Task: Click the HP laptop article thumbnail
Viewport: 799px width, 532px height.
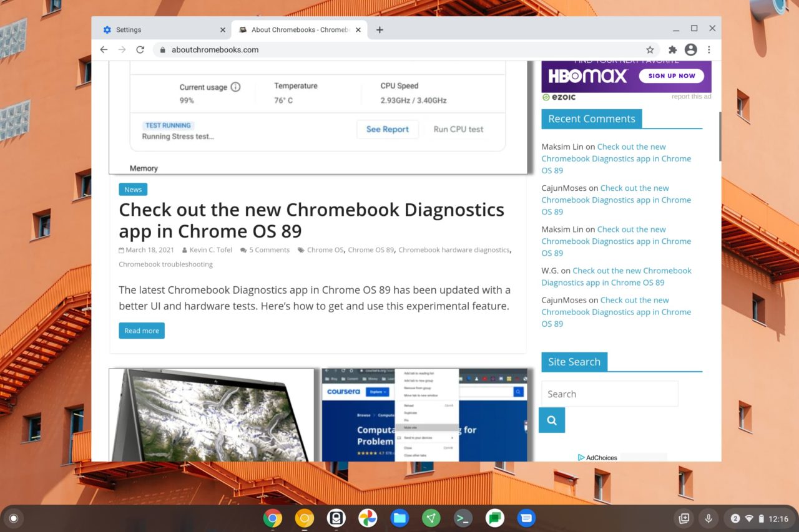Action: coord(212,415)
